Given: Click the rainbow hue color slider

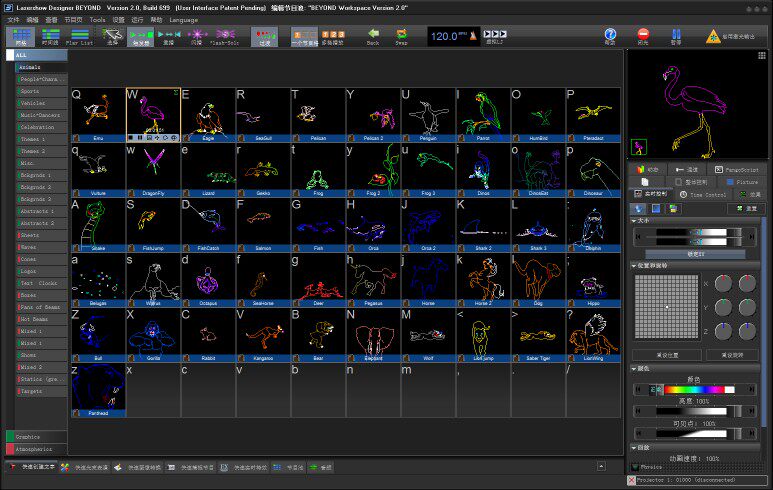Looking at the screenshot, I should (x=693, y=389).
